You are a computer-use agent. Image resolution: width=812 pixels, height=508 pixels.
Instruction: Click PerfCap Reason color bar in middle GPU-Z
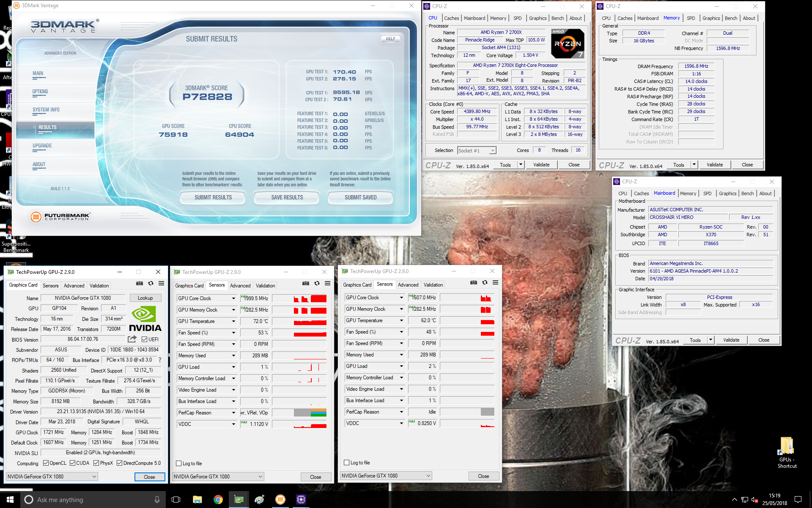tap(299, 413)
